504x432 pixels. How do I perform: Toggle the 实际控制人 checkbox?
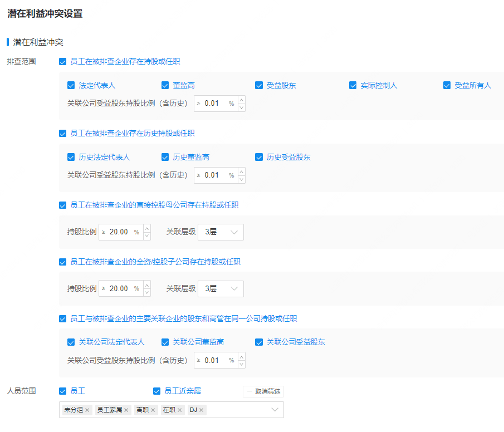pos(353,86)
